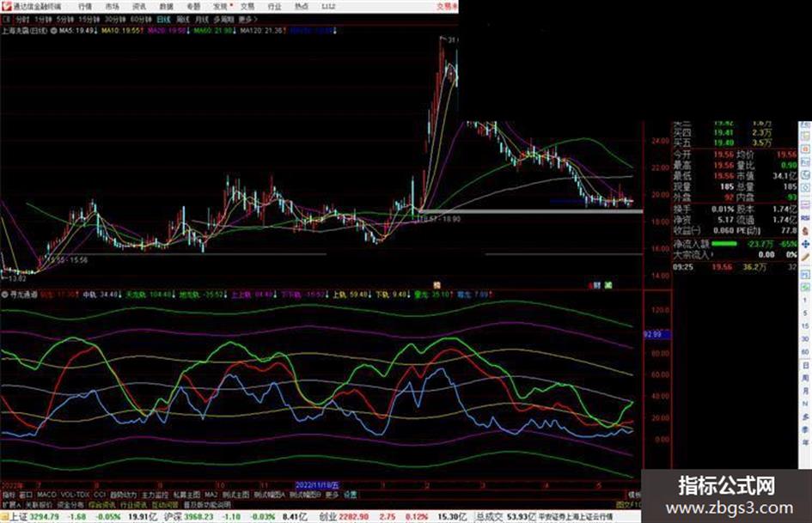The width and height of the screenshot is (812, 523).
Task: Click the blue cross-move icon in sidebar
Action: pyautogui.click(x=805, y=244)
